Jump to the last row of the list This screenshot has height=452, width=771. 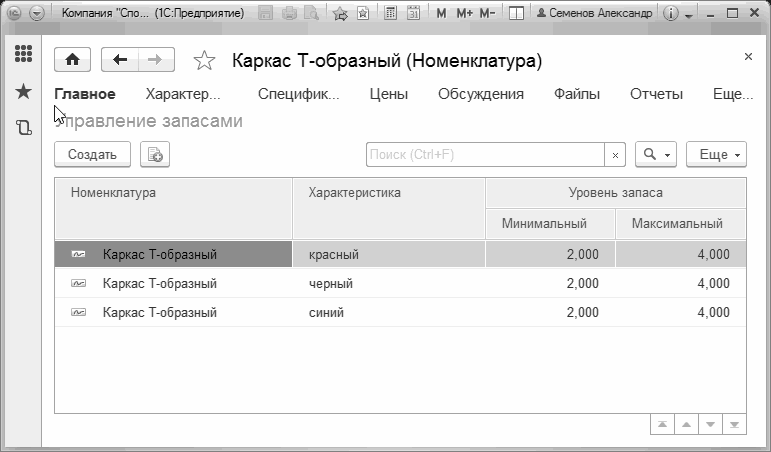pos(734,424)
